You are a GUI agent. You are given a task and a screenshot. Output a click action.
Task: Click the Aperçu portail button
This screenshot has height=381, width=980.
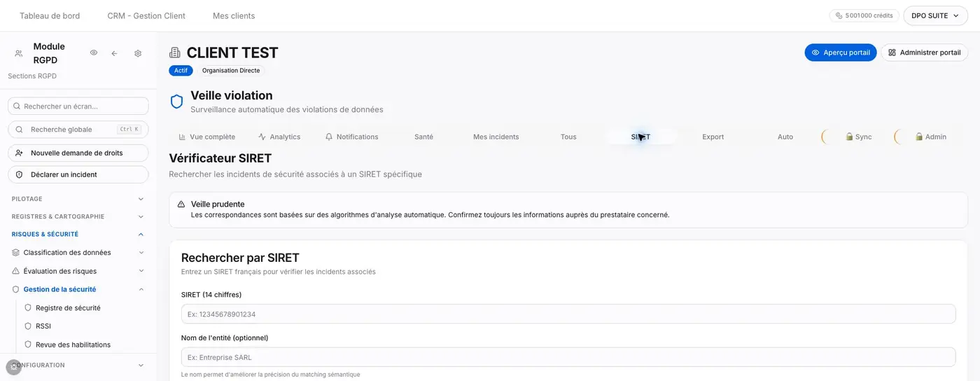[x=841, y=53]
